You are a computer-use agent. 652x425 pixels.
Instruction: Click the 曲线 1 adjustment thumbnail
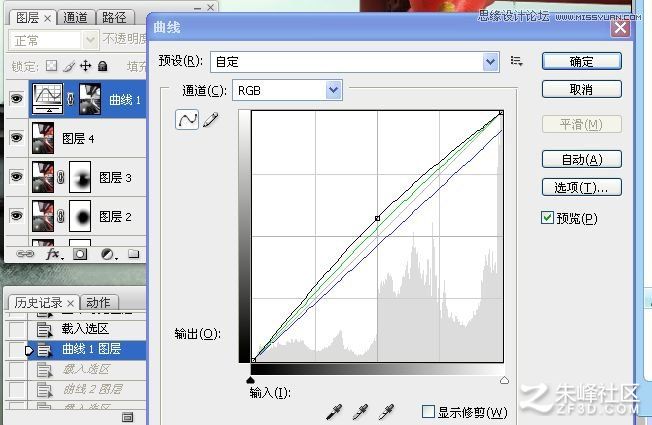tap(48, 99)
